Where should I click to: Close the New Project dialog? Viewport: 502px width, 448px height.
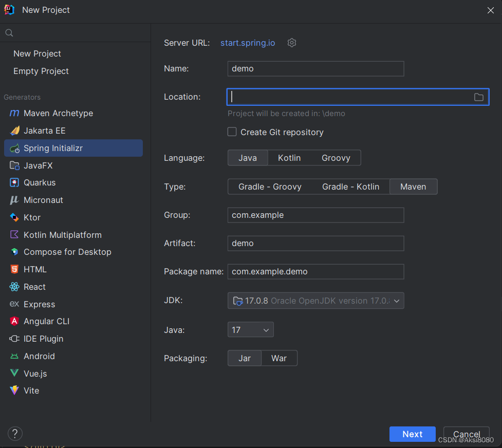(491, 10)
